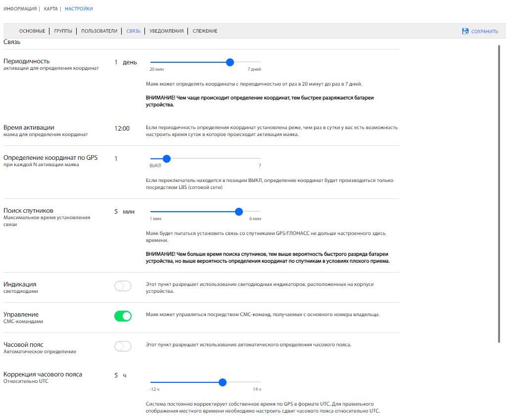Screen dimensions: 506x420
Task: Select the СВЯЗЬ tab
Action: [x=133, y=31]
